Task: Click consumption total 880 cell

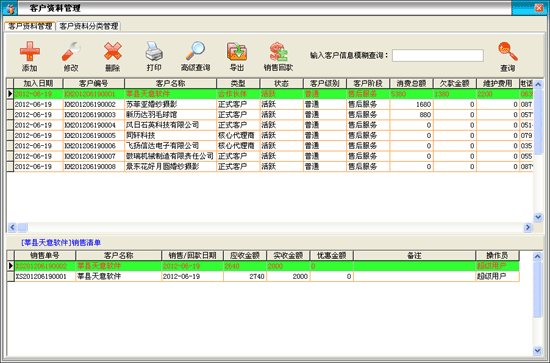Action: pyautogui.click(x=411, y=115)
